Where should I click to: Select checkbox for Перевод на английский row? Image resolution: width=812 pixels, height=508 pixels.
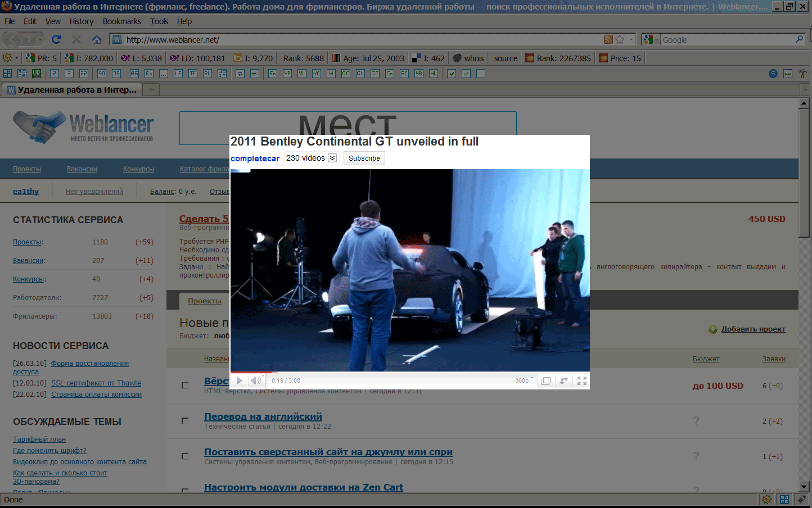click(185, 421)
